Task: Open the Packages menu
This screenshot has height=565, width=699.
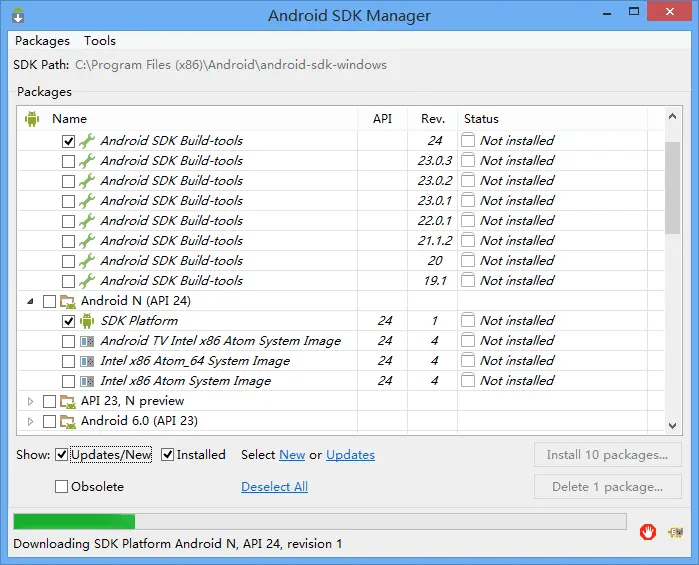Action: pos(42,41)
